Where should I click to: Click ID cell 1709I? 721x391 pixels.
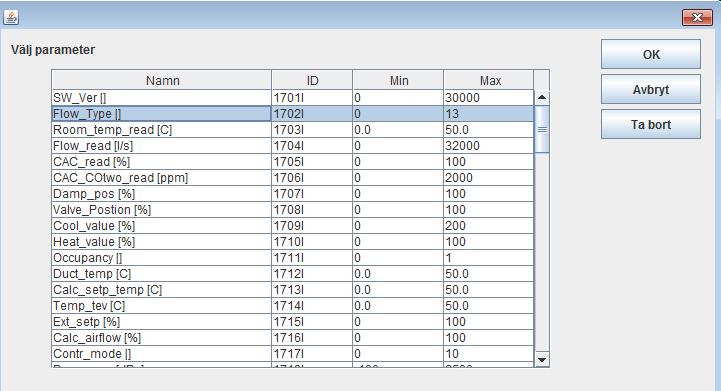coord(312,226)
